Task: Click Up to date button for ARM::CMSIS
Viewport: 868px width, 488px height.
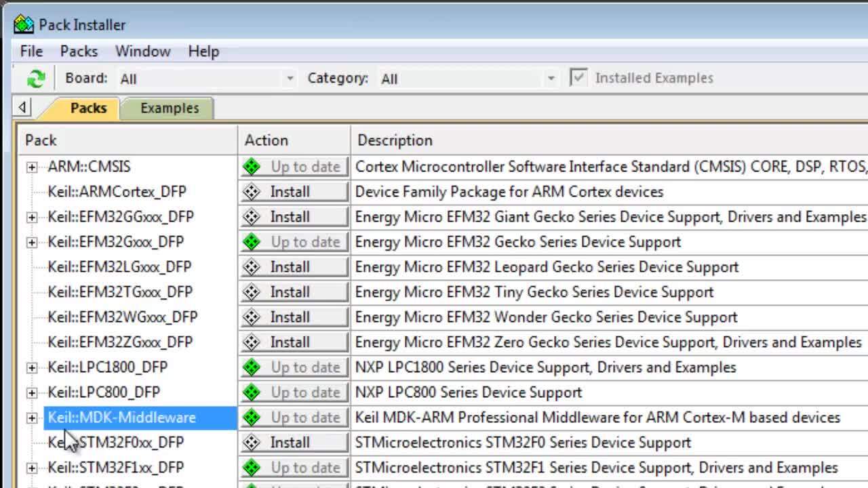Action: pyautogui.click(x=294, y=167)
